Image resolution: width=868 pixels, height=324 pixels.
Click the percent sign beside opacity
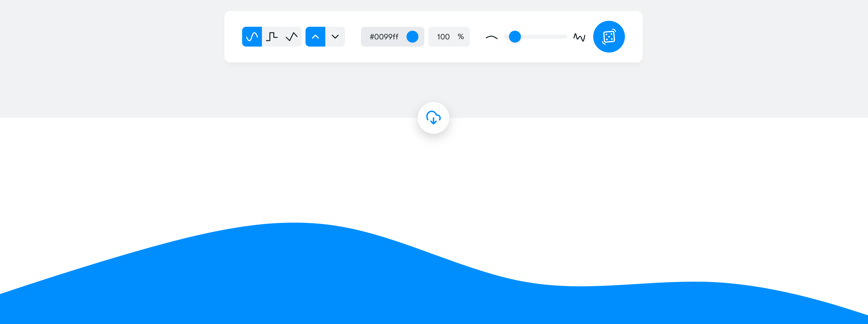pyautogui.click(x=461, y=36)
